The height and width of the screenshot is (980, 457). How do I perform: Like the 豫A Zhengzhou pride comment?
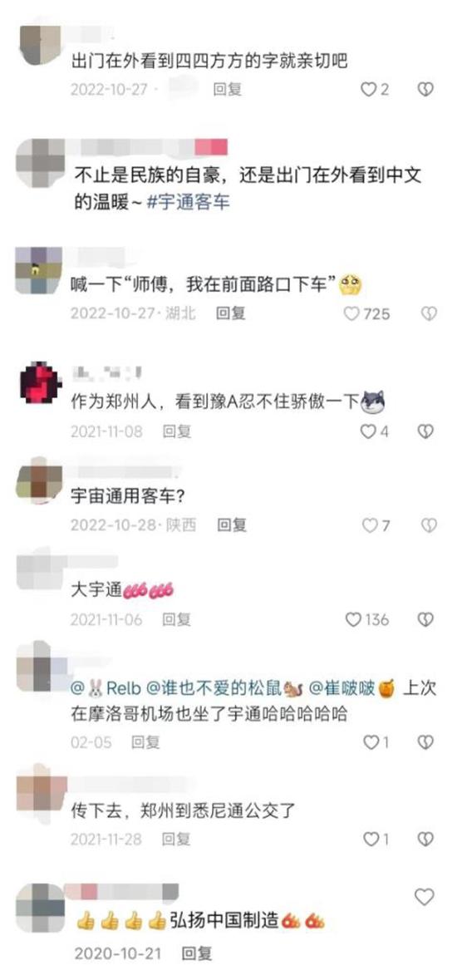click(375, 431)
